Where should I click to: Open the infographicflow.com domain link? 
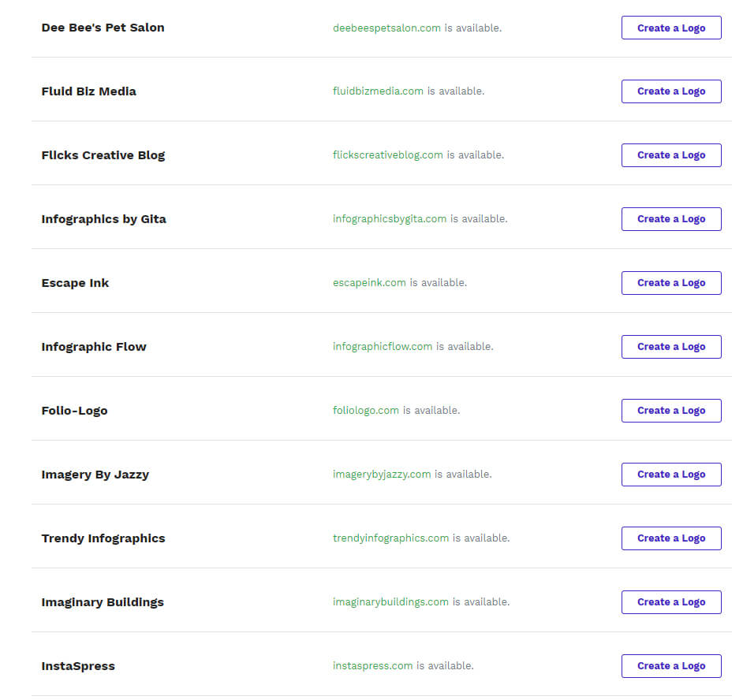pos(383,347)
